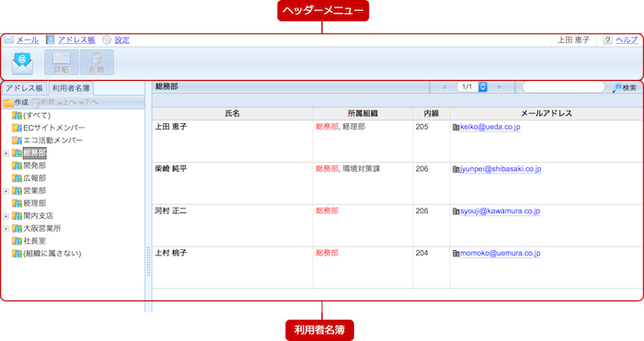
Task: Go to next page with » button
Action: point(500,87)
